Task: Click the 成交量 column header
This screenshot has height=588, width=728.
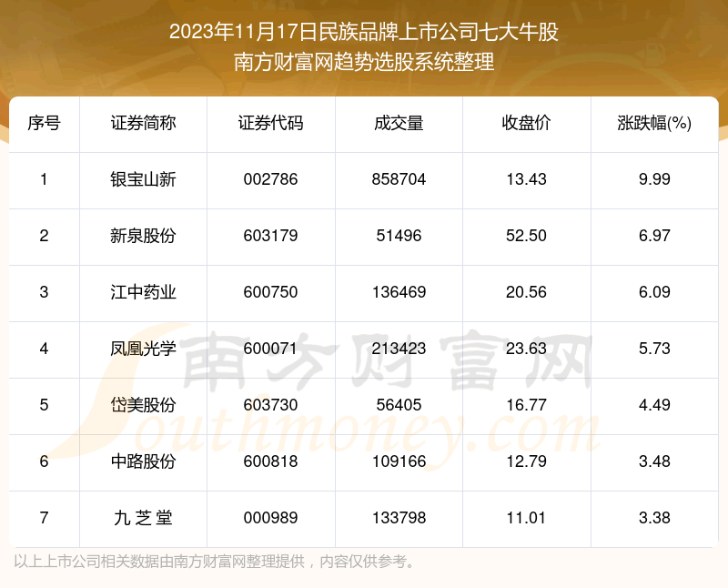Action: point(399,124)
